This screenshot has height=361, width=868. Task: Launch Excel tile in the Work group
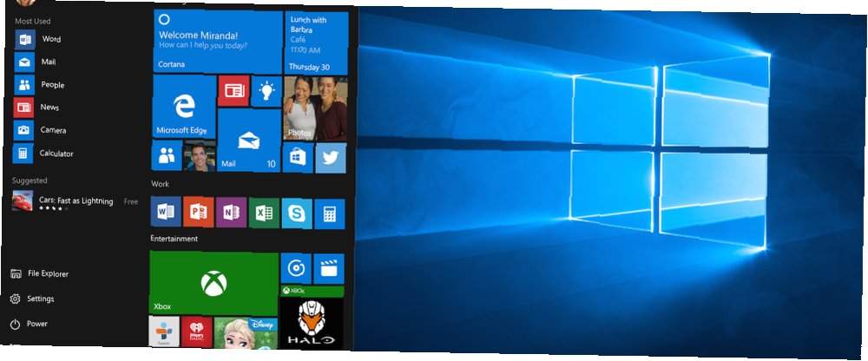click(264, 213)
